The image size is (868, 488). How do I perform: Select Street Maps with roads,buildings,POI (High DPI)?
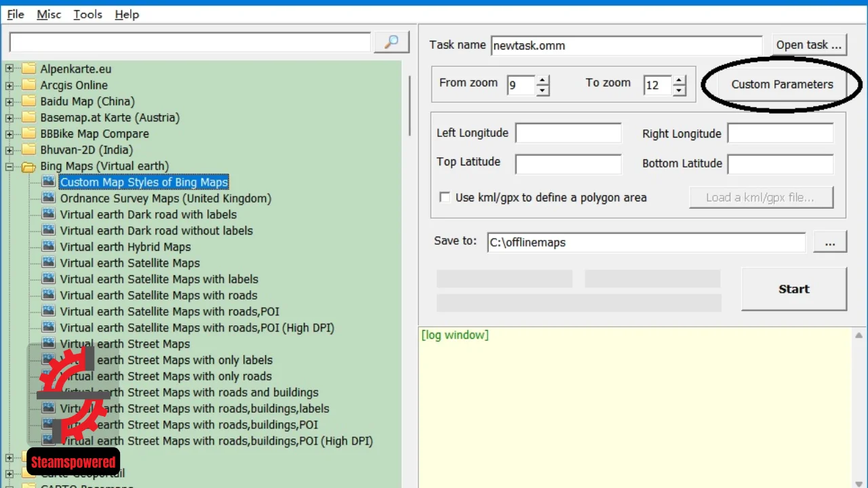(216, 441)
